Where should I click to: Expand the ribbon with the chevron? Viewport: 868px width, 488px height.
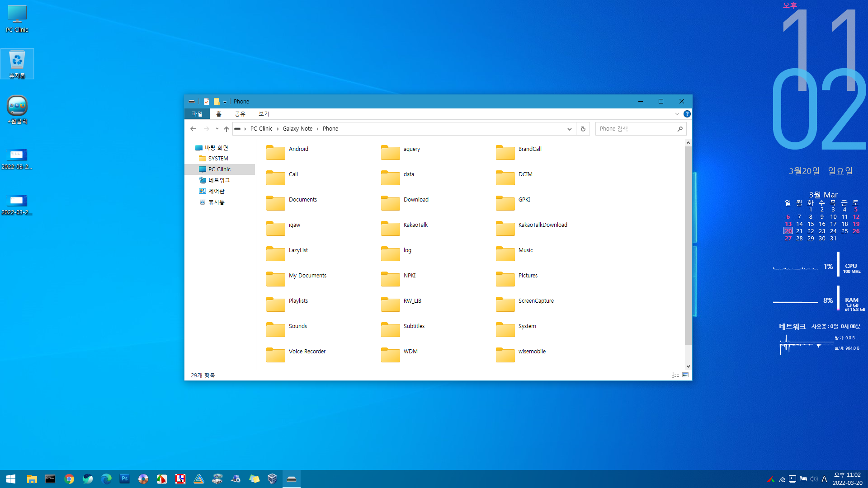click(677, 114)
